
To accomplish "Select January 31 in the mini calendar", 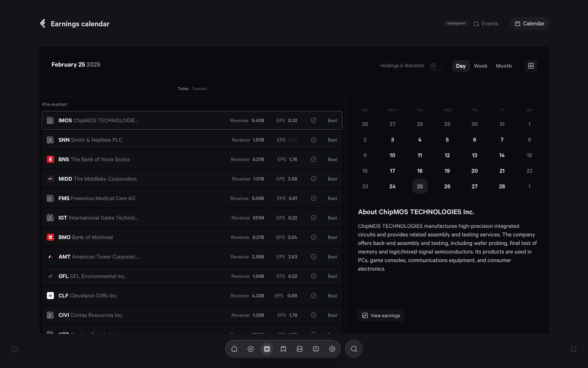I will (x=502, y=124).
